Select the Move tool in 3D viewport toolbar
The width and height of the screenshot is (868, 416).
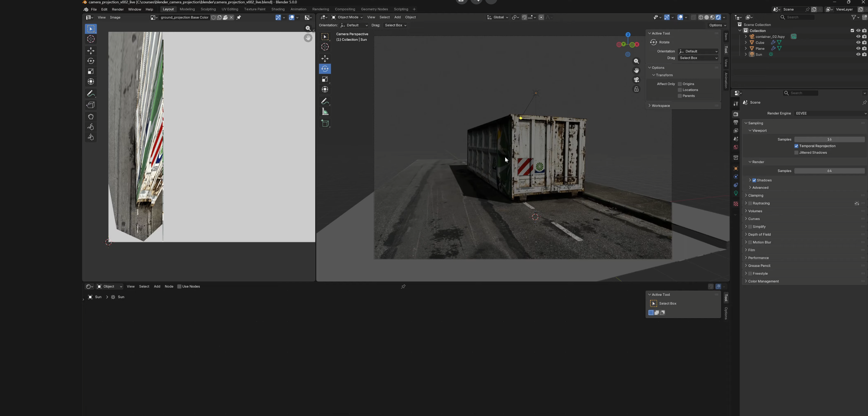coord(325,58)
